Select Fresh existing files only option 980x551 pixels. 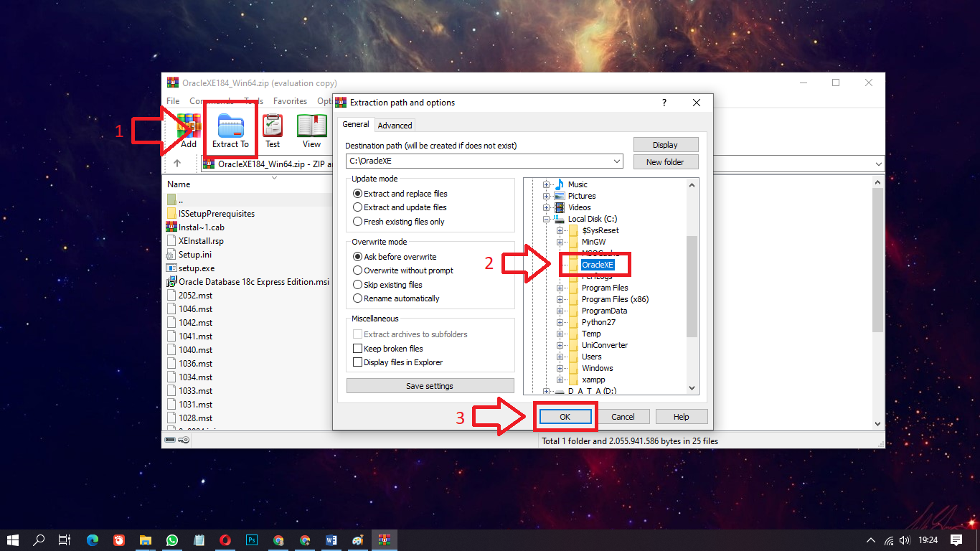pyautogui.click(x=399, y=222)
